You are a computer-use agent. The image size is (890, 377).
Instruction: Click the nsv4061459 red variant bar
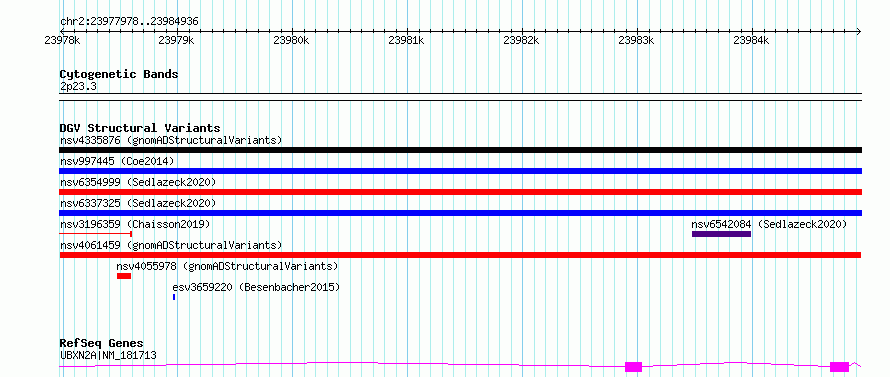tap(460, 255)
